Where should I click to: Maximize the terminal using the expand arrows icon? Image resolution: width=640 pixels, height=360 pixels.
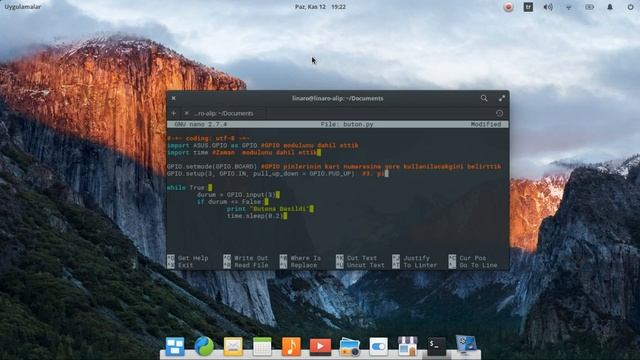502,98
